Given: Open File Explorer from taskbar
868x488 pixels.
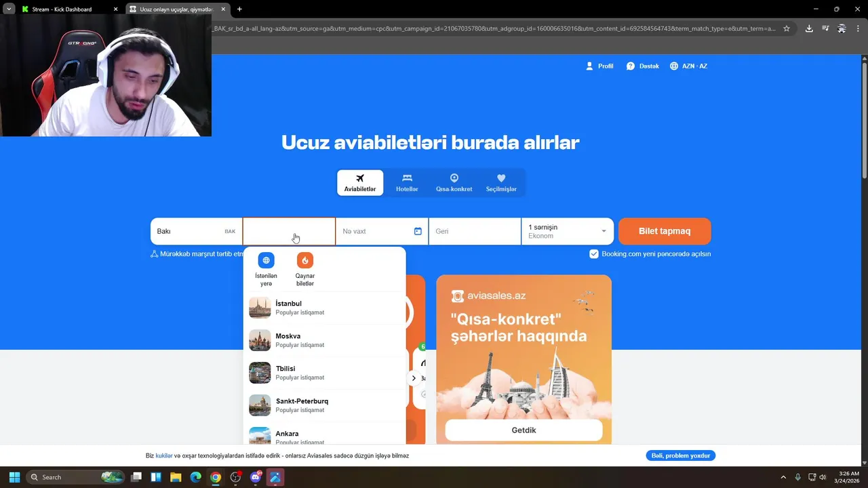Looking at the screenshot, I should [x=176, y=477].
